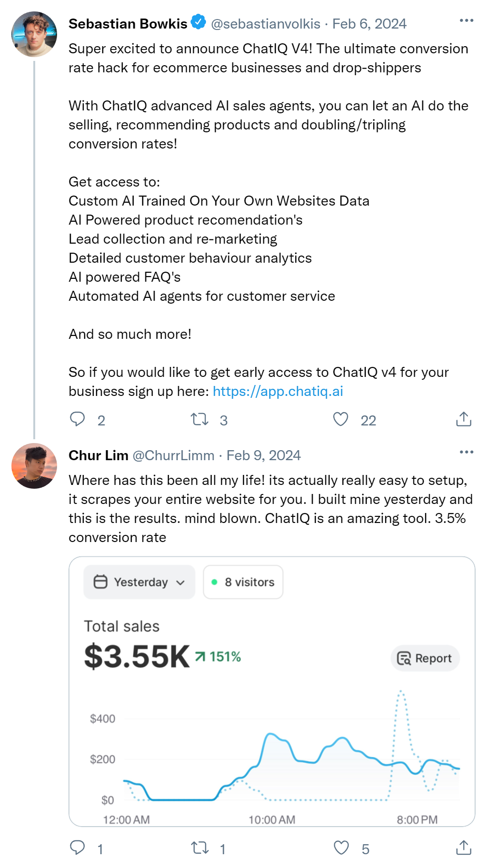This screenshot has height=868, width=487.
Task: Open more options on Chur Lim's tweet
Action: pos(467,452)
